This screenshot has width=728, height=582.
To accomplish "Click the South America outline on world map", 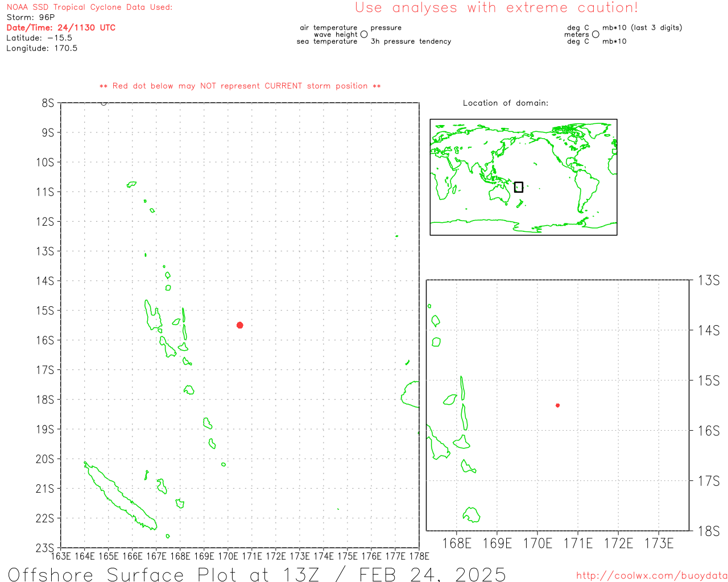I will pos(587,190).
